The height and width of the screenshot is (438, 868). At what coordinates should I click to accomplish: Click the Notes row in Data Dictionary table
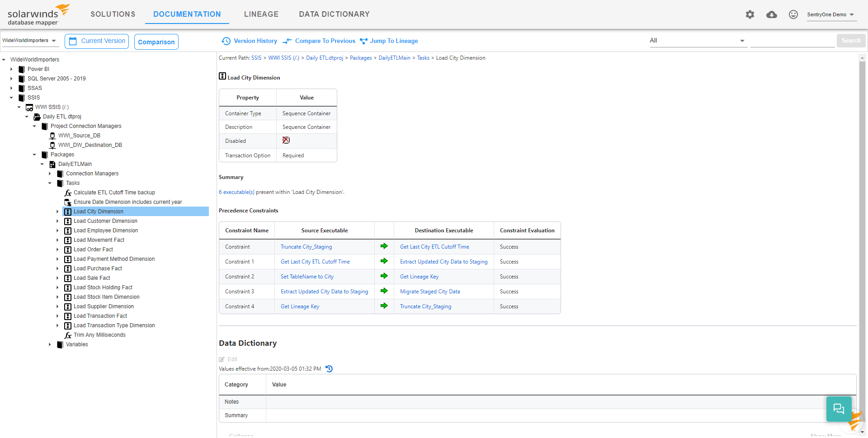coord(538,402)
